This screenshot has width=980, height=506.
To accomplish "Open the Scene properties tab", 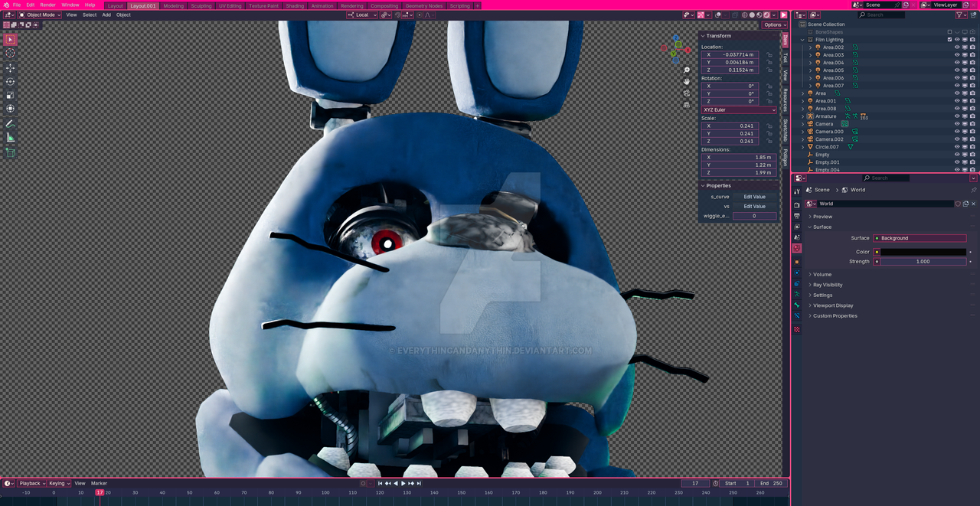I will click(797, 238).
